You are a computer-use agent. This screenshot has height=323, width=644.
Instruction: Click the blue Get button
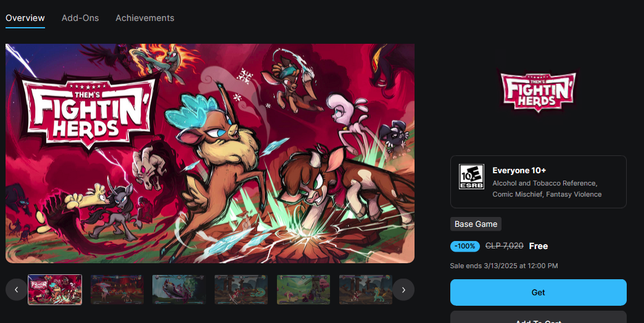tap(538, 292)
